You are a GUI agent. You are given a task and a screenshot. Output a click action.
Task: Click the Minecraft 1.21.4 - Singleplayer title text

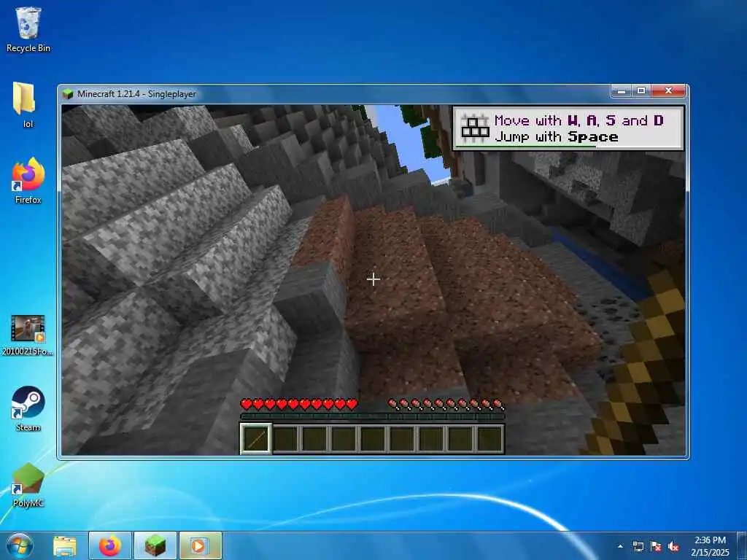[136, 94]
